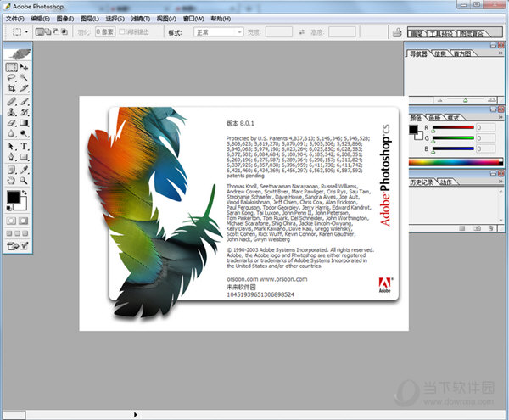This screenshot has width=509, height=420.
Task: Jump to ImageReady icon
Action: (13, 246)
